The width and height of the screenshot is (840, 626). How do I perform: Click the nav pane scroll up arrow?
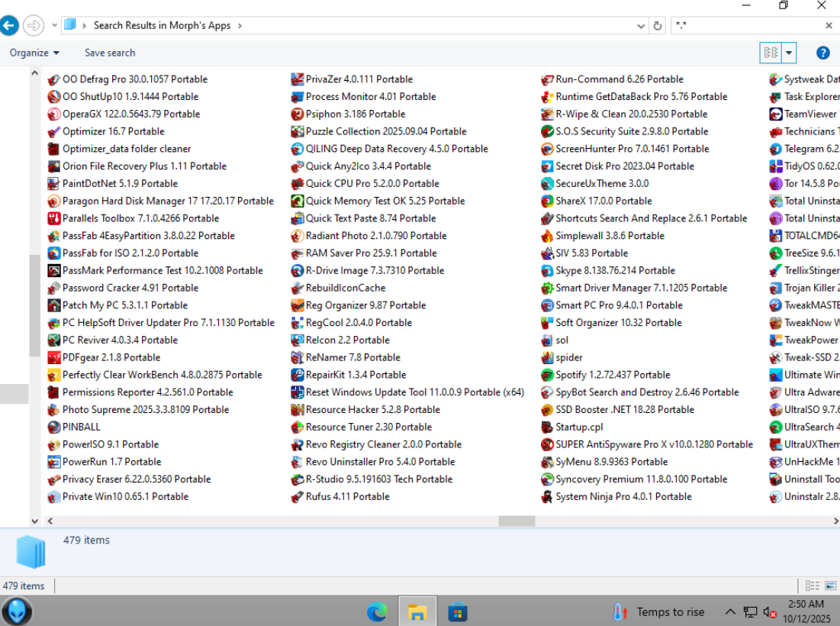pos(35,73)
